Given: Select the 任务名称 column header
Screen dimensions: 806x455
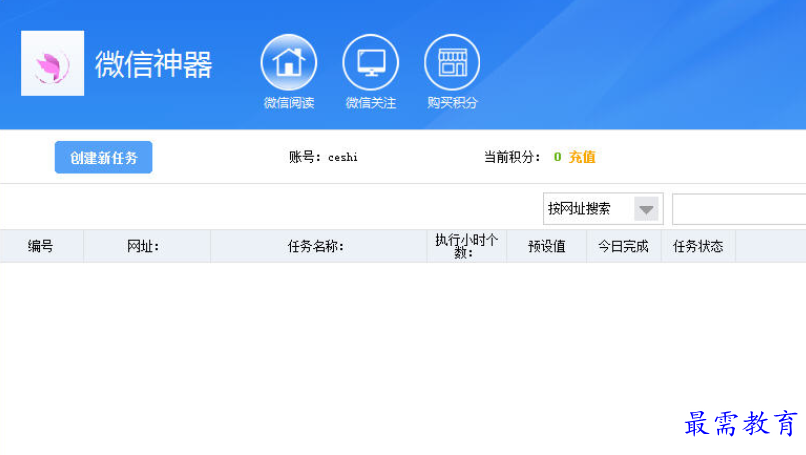Looking at the screenshot, I should (319, 246).
